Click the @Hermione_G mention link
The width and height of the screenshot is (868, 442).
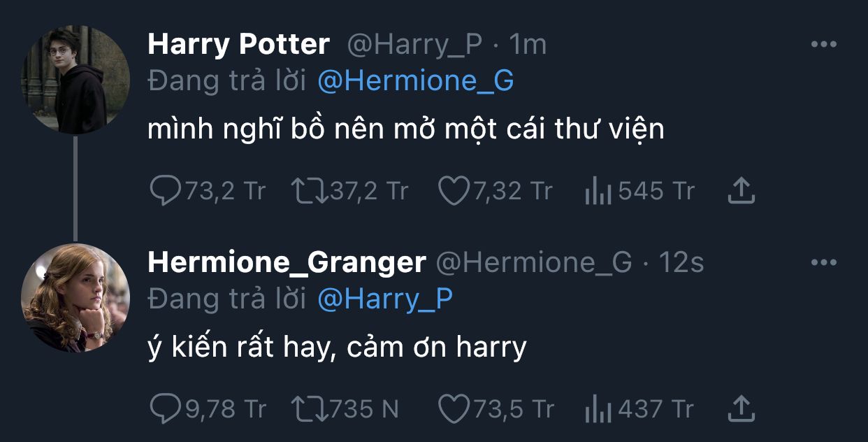pyautogui.click(x=416, y=82)
